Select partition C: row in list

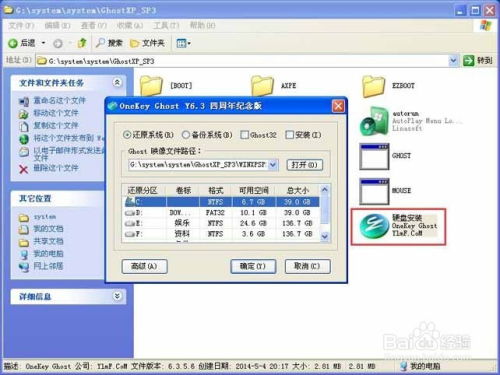point(221,202)
